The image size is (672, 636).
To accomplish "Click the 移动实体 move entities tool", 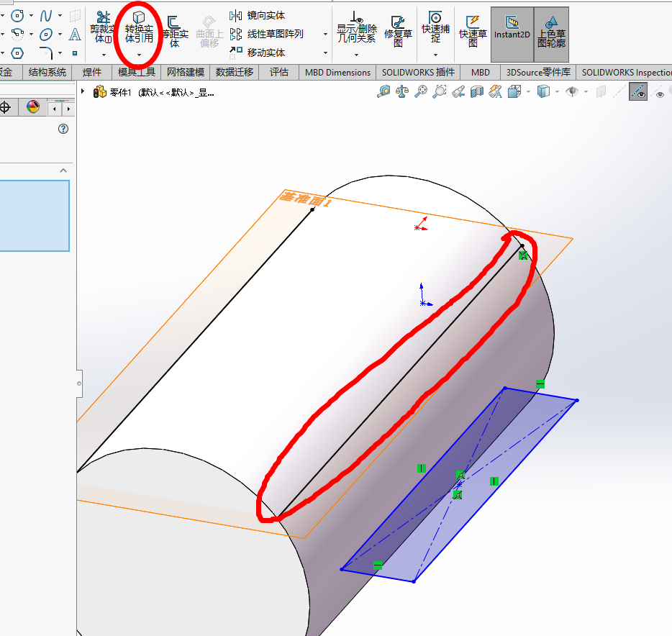I will coord(257,53).
